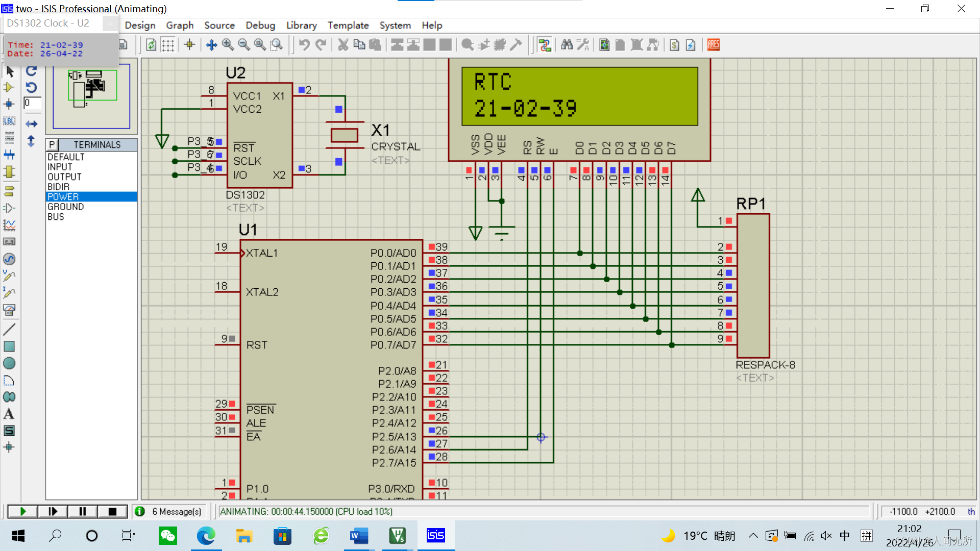980x551 pixels.
Task: Open the Debug menu
Action: (x=260, y=25)
